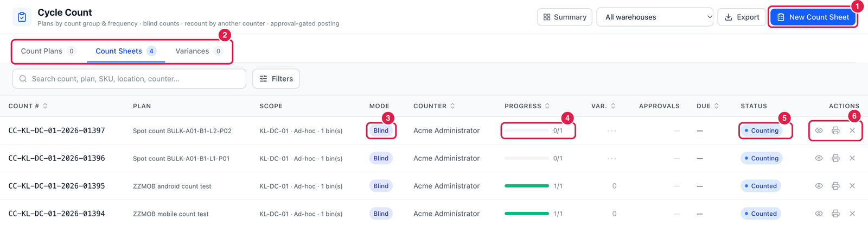Click the Cycle Count page title
This screenshot has height=231, width=868.
tap(65, 13)
